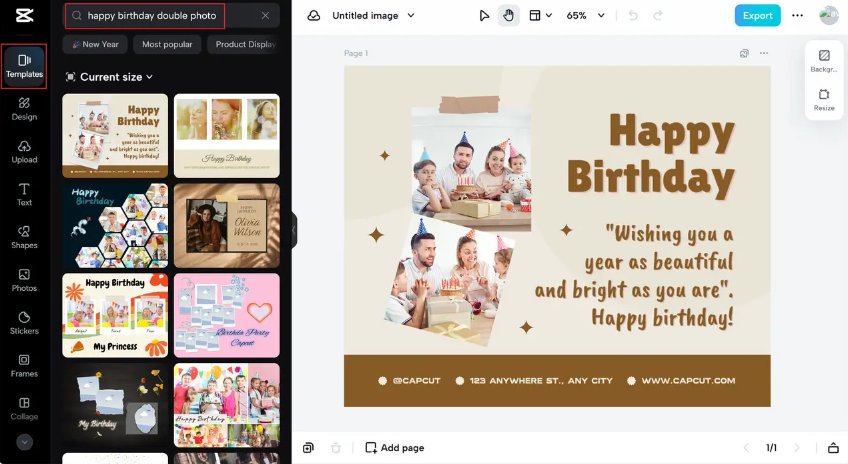Select the Most popular category chip
The image size is (848, 464).
click(167, 44)
